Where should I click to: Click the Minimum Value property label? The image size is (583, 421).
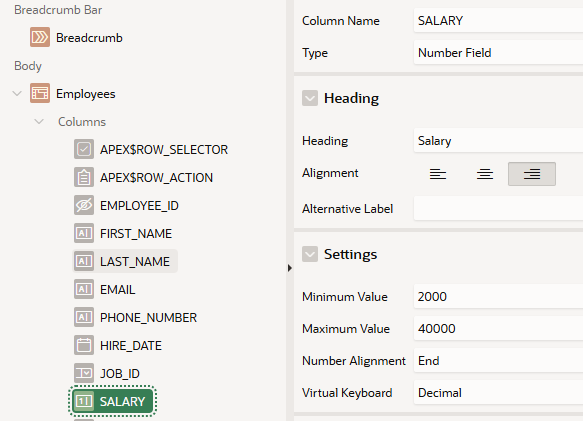[345, 297]
